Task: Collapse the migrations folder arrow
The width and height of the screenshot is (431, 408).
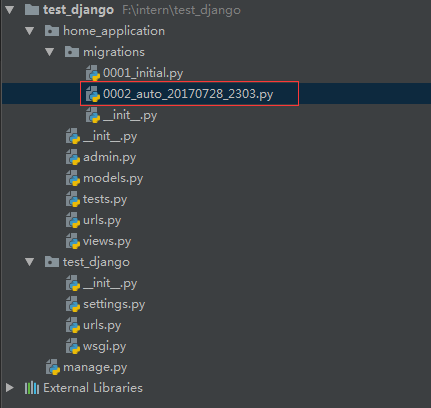Action: 50,52
